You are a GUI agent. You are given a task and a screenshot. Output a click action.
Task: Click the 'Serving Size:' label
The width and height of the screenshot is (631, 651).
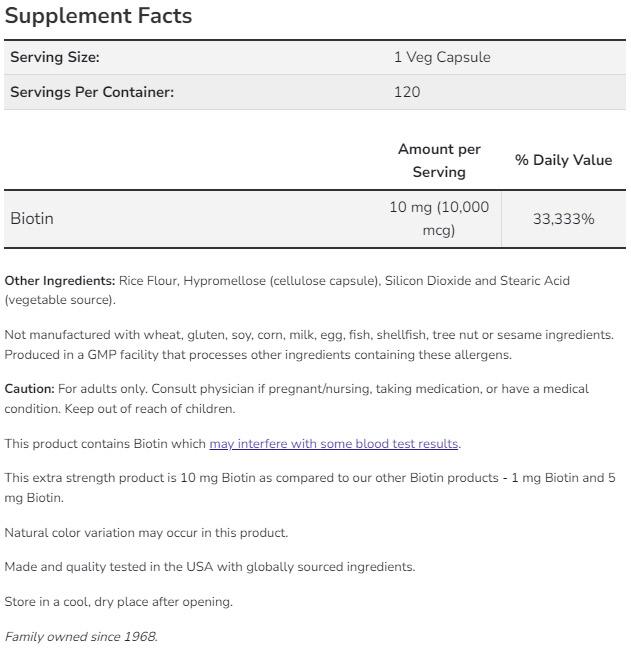click(55, 58)
